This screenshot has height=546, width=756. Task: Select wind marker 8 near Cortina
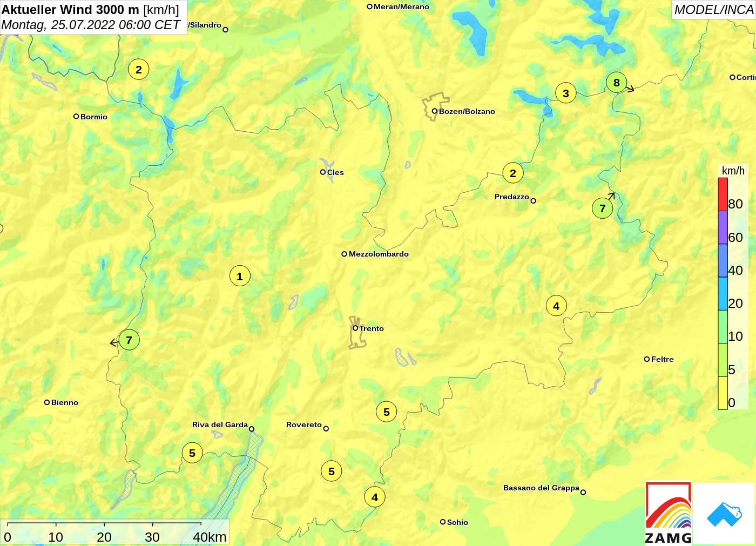point(616,83)
